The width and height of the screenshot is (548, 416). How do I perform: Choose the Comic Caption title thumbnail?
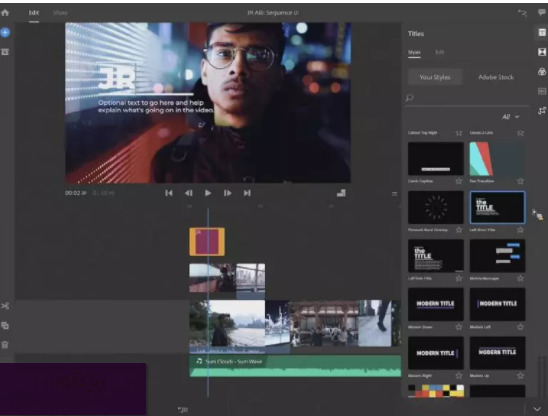(x=436, y=159)
